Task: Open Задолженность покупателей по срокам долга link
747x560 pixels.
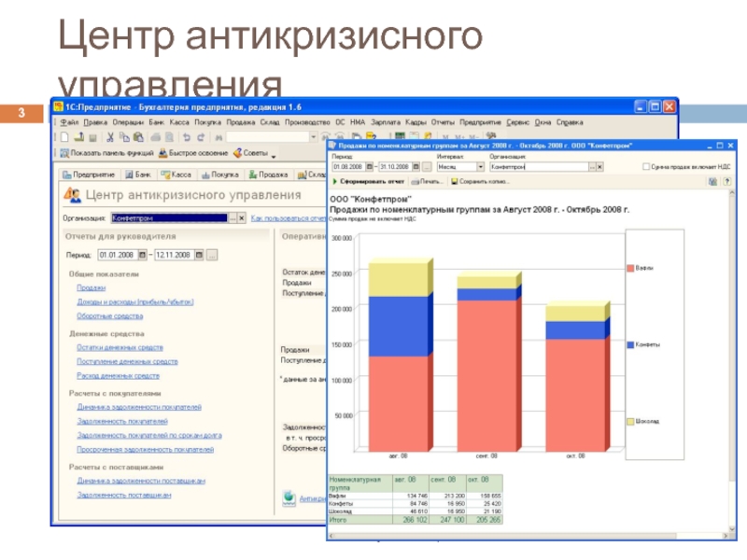Action: point(149,435)
